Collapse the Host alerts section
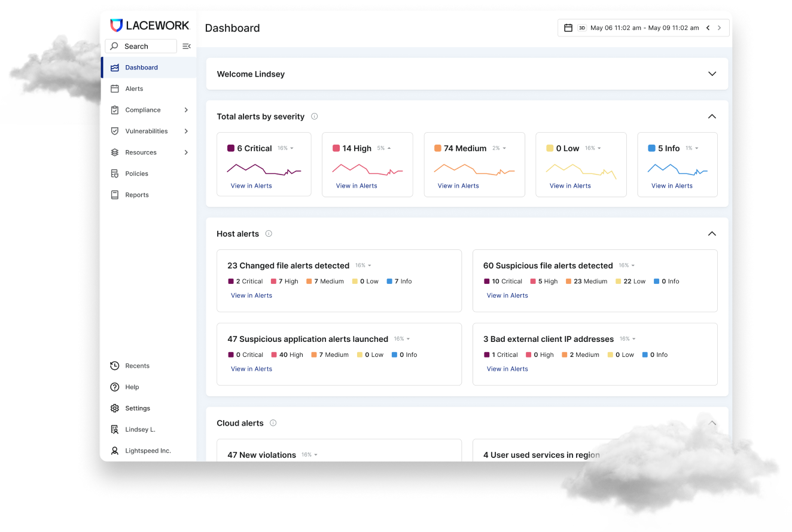This screenshot has width=792, height=532. pyautogui.click(x=712, y=234)
